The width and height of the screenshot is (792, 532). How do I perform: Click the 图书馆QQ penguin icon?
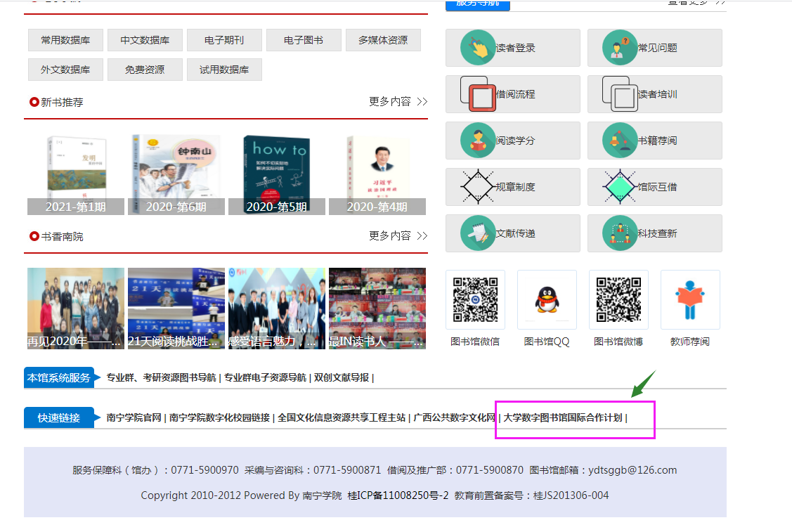coord(547,299)
